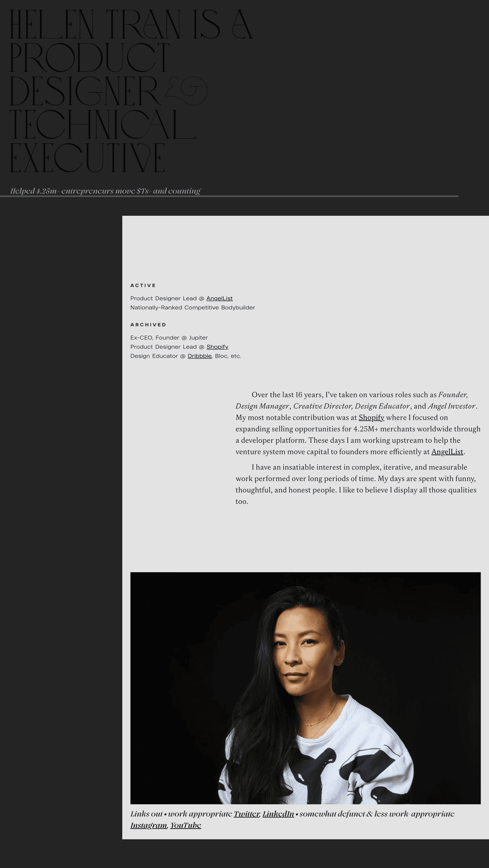Click the decorative ampersand in the headline
The height and width of the screenshot is (868, 489).
[187, 91]
